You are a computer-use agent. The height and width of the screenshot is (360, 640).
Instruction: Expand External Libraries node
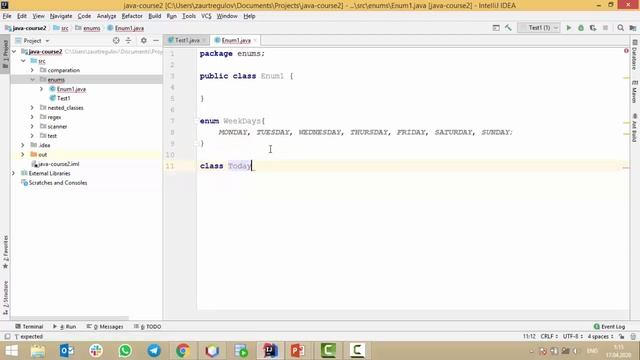click(x=13, y=173)
